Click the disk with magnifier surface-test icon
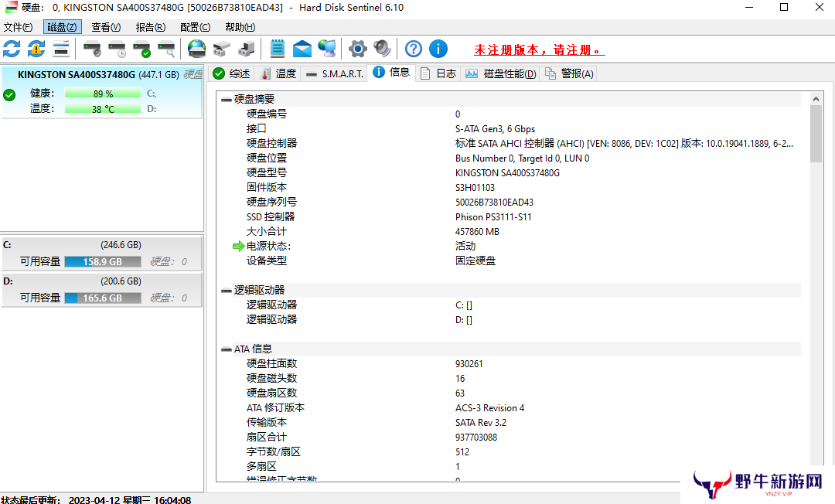 (167, 49)
